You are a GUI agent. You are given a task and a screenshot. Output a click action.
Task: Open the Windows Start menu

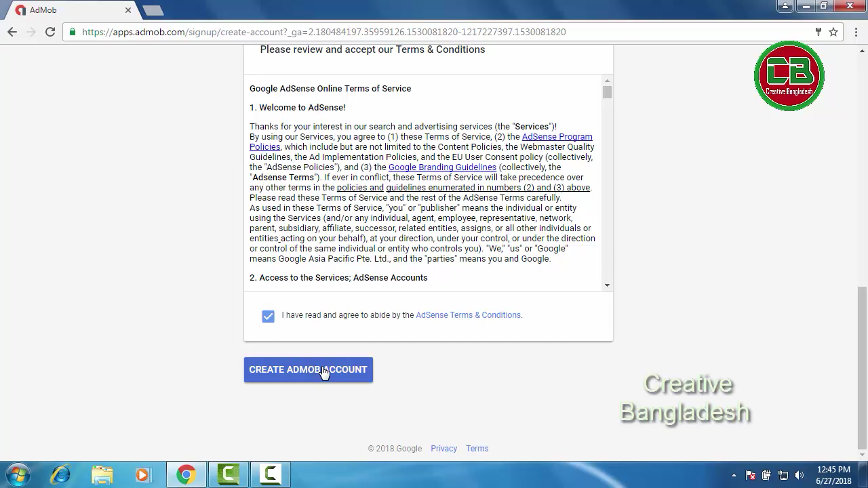(x=18, y=474)
